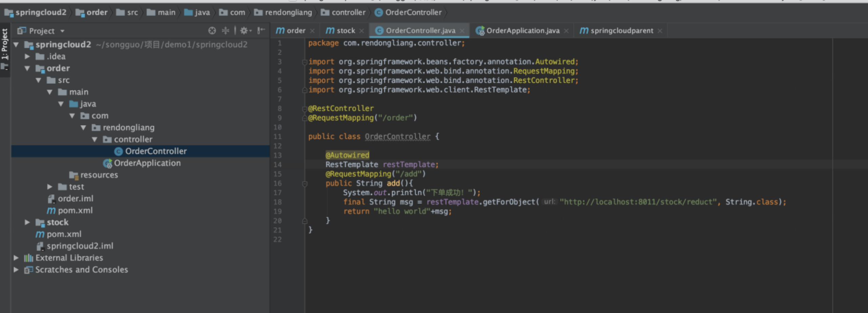The height and width of the screenshot is (313, 868).
Task: Fold annotations at @RestController line
Action: pos(304,109)
